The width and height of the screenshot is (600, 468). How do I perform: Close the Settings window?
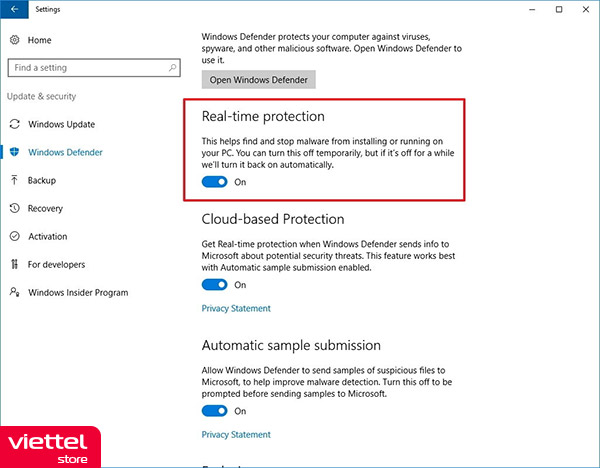tap(586, 9)
